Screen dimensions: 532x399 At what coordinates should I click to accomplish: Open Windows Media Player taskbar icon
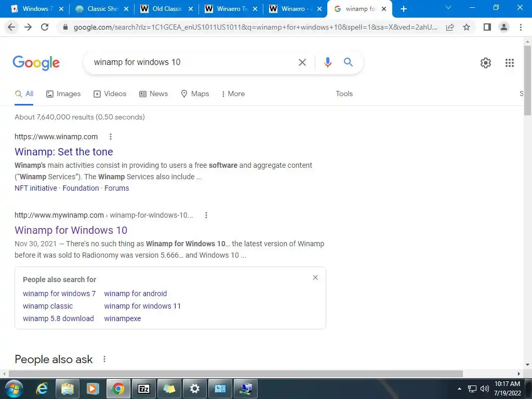[92, 389]
